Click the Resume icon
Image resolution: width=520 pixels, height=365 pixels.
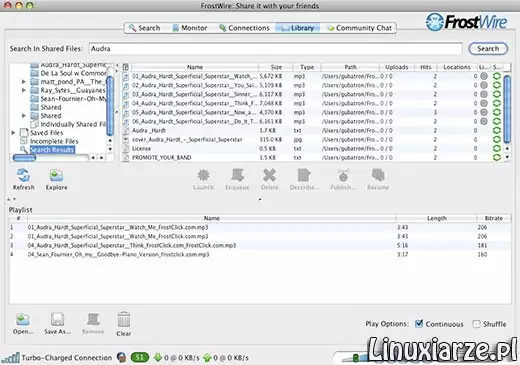378,175
